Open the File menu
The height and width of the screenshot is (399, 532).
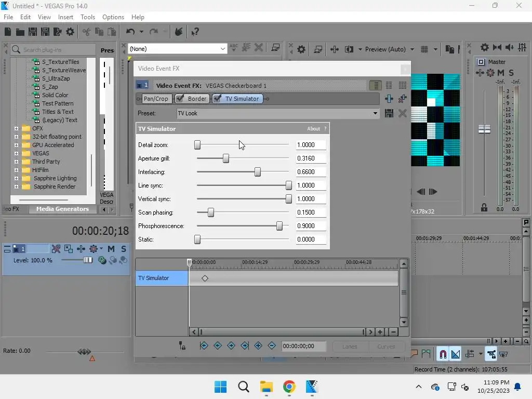(8, 17)
